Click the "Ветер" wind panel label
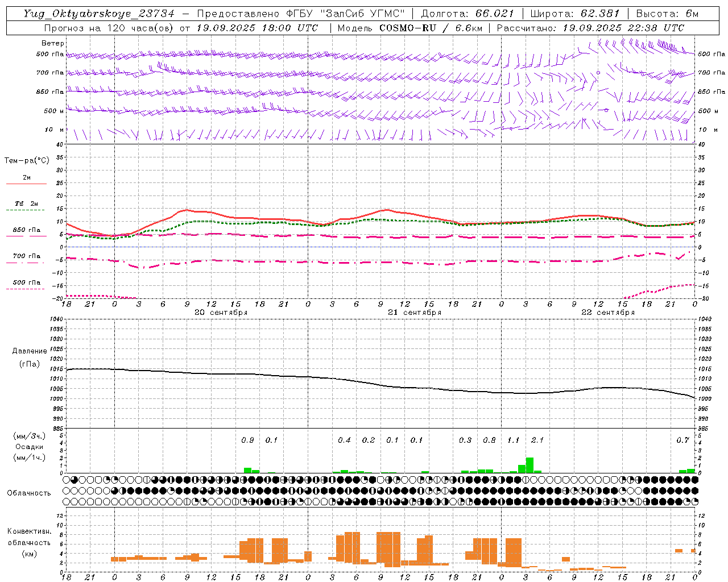 click(x=53, y=43)
